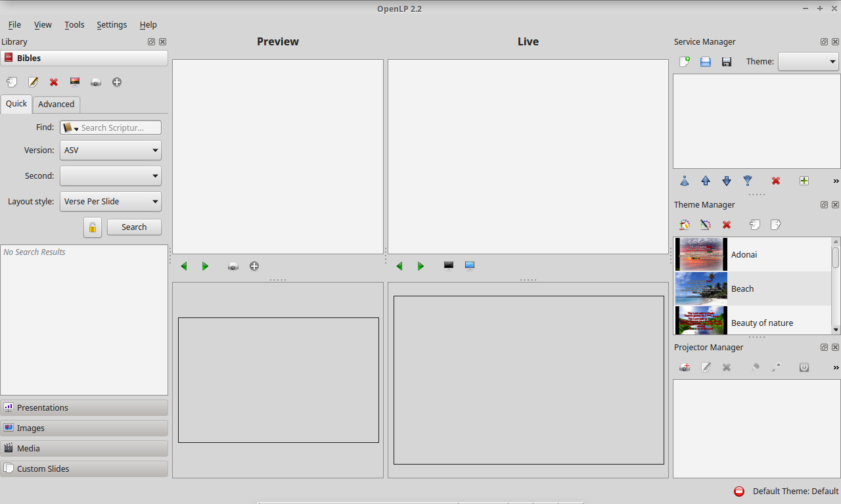Export the selected theme
The image size is (841, 504).
(776, 225)
